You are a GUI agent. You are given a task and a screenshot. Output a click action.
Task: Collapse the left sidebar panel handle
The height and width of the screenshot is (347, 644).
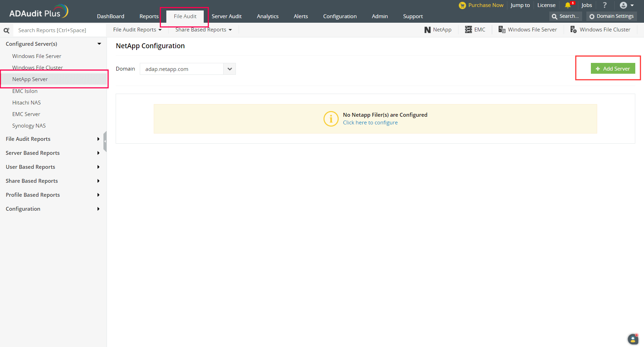tap(105, 141)
